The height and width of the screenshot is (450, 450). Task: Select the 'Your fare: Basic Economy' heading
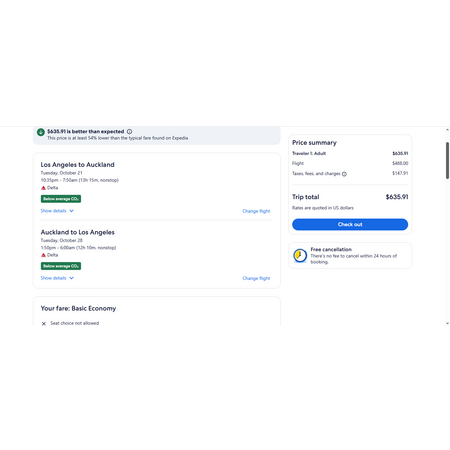[x=78, y=309]
